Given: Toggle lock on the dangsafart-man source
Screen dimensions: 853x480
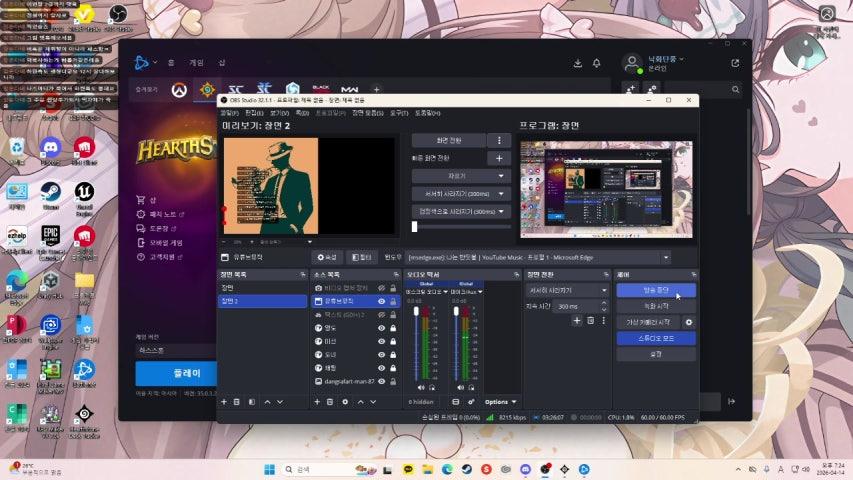Looking at the screenshot, I should [393, 381].
